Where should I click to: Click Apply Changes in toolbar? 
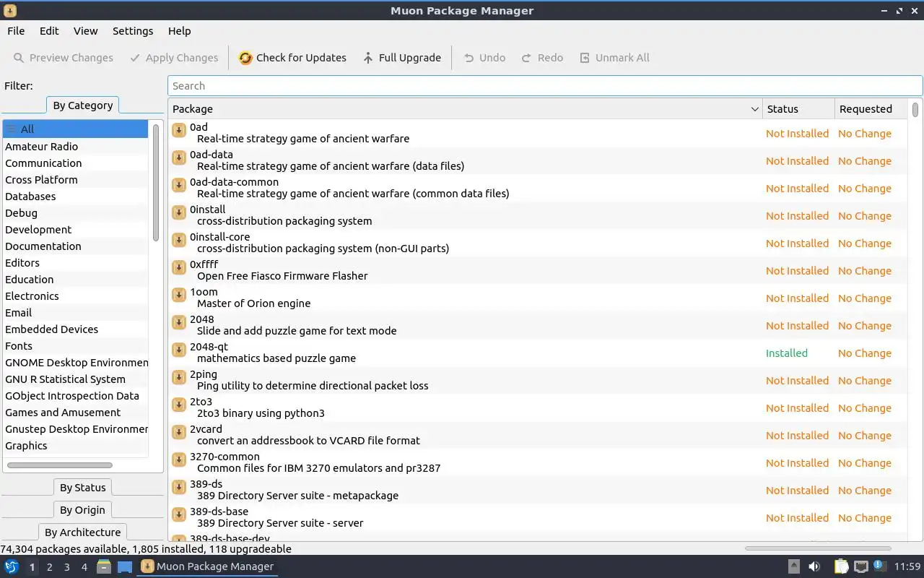coord(174,58)
